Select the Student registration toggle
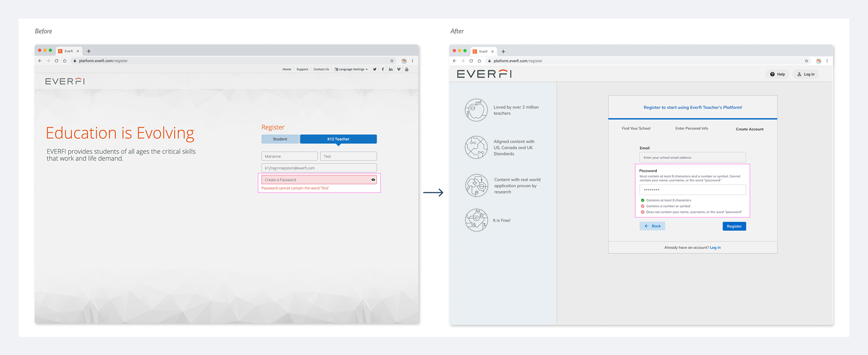The height and width of the screenshot is (355, 868). [280, 139]
